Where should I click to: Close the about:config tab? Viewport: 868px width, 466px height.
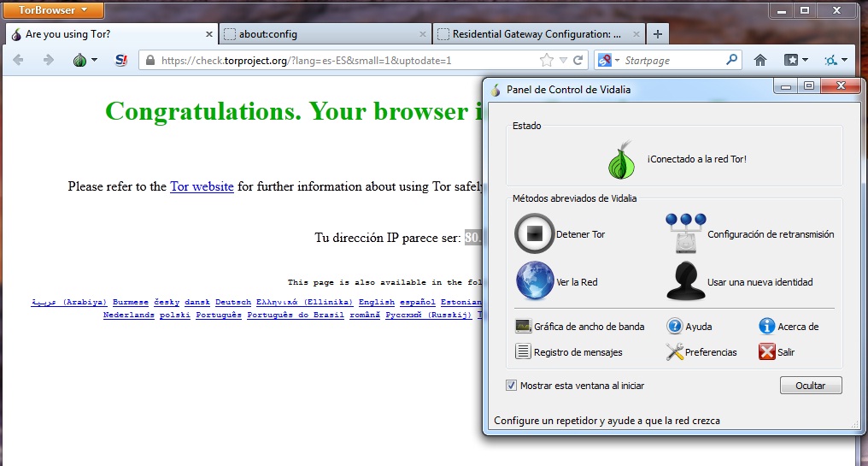(422, 34)
